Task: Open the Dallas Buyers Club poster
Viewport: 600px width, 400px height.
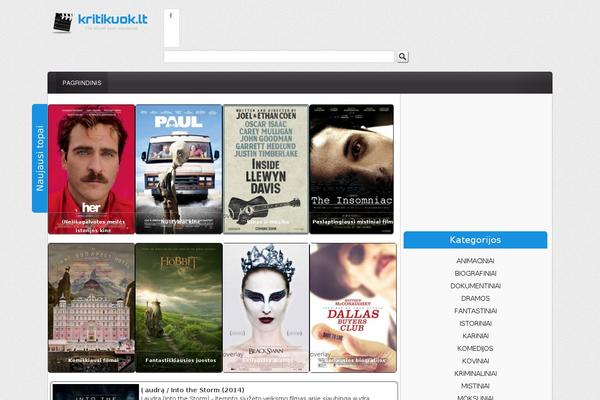Action: tap(353, 308)
